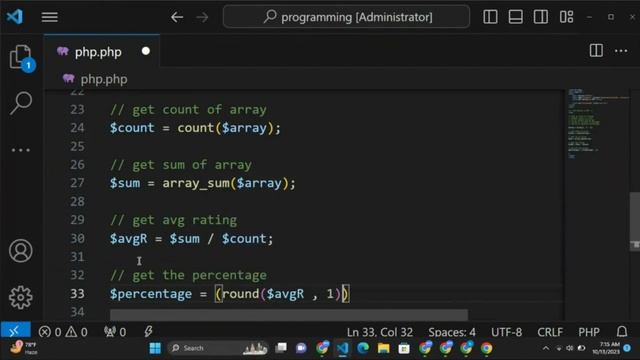This screenshot has width=640, height=360.
Task: Open Microsoft Edge from the taskbar
Action: tap(363, 348)
